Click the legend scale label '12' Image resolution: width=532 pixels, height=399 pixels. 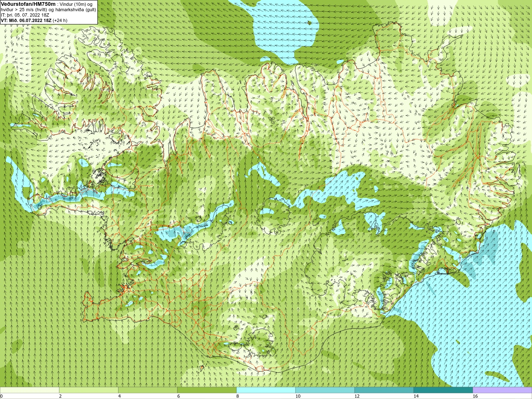click(x=357, y=396)
